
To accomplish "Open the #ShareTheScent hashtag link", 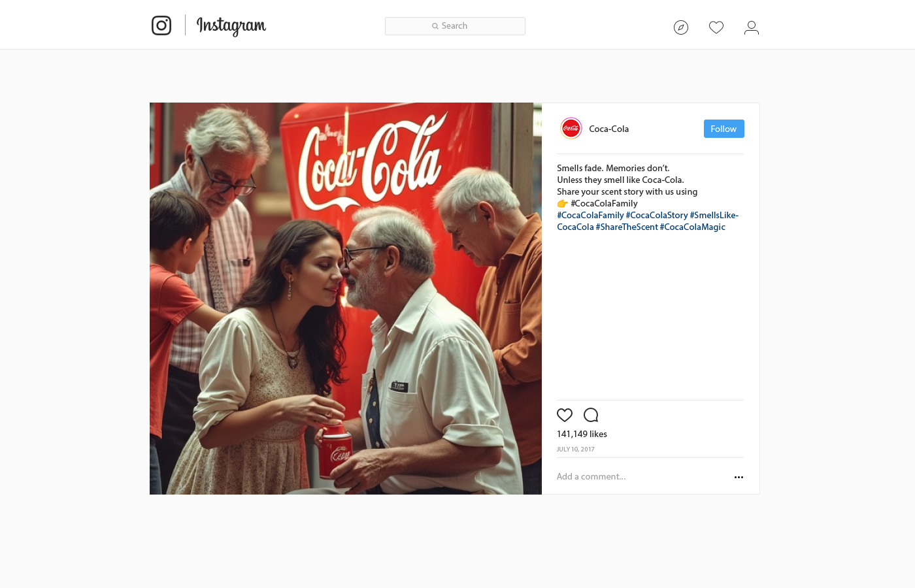I will tap(627, 227).
